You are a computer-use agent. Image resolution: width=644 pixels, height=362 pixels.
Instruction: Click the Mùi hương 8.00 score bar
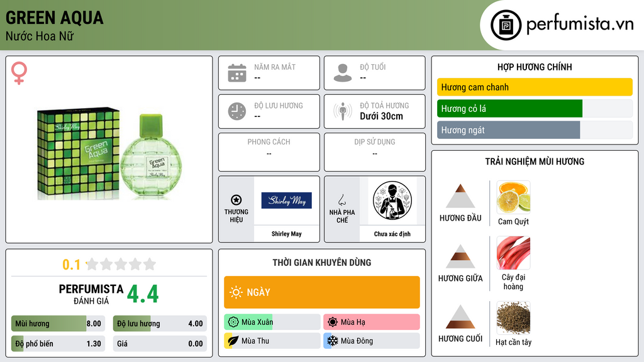(58, 324)
